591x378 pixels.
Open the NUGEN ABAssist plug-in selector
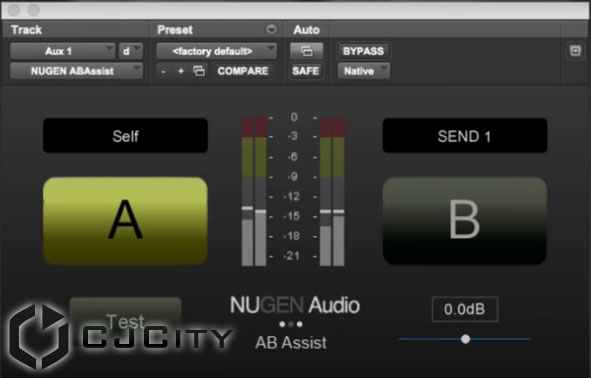tap(76, 71)
